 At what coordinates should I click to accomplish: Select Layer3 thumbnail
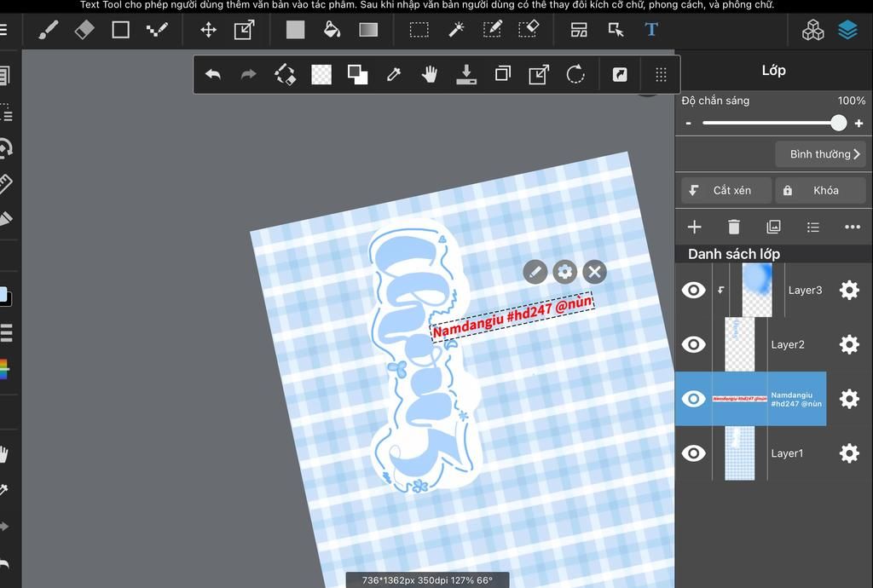757,290
